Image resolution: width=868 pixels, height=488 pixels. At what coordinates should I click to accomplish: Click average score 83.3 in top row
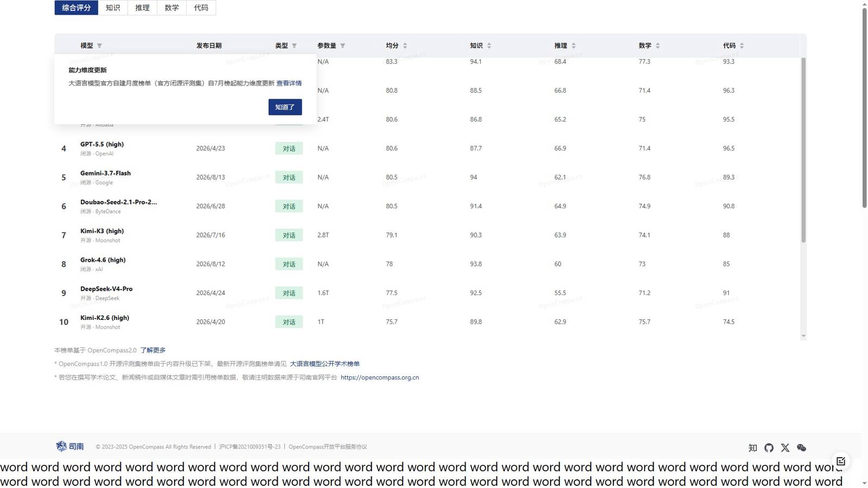pos(392,62)
